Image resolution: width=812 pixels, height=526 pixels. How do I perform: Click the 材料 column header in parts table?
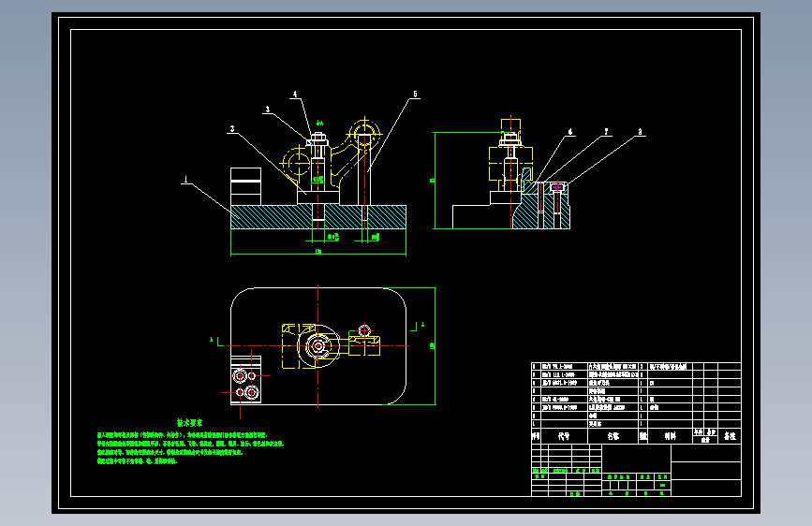670,436
